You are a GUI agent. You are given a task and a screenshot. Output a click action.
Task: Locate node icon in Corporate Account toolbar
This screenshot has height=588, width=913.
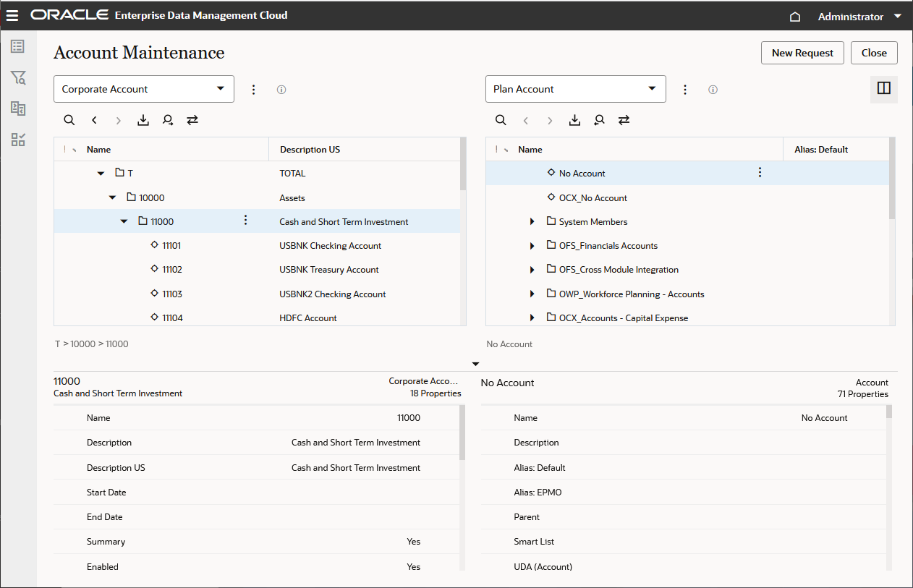click(x=168, y=120)
